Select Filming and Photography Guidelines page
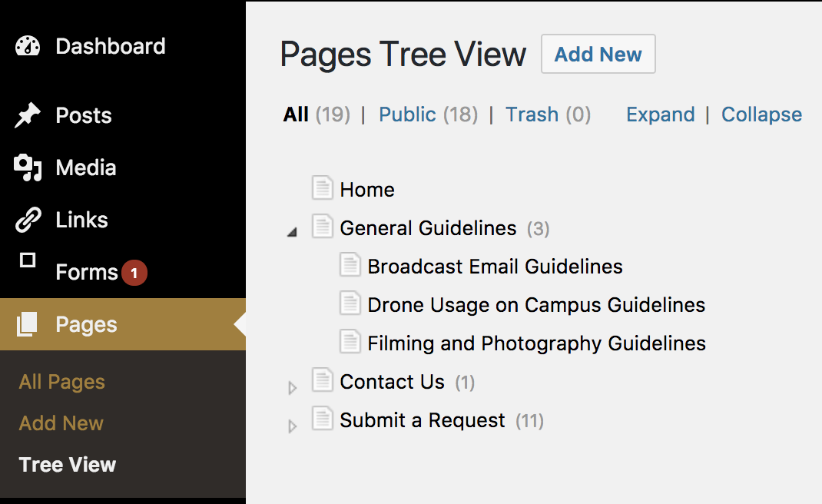Viewport: 822px width, 504px height. [x=537, y=343]
